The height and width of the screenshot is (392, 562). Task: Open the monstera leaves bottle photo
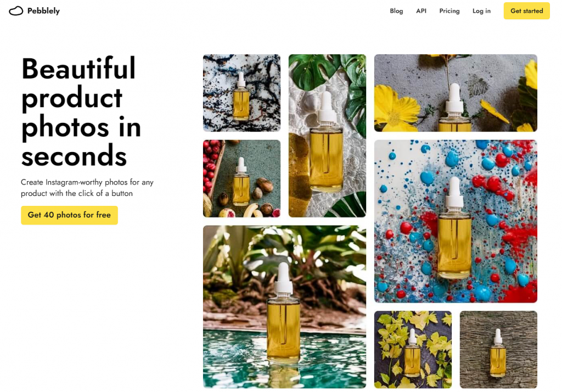click(x=327, y=136)
